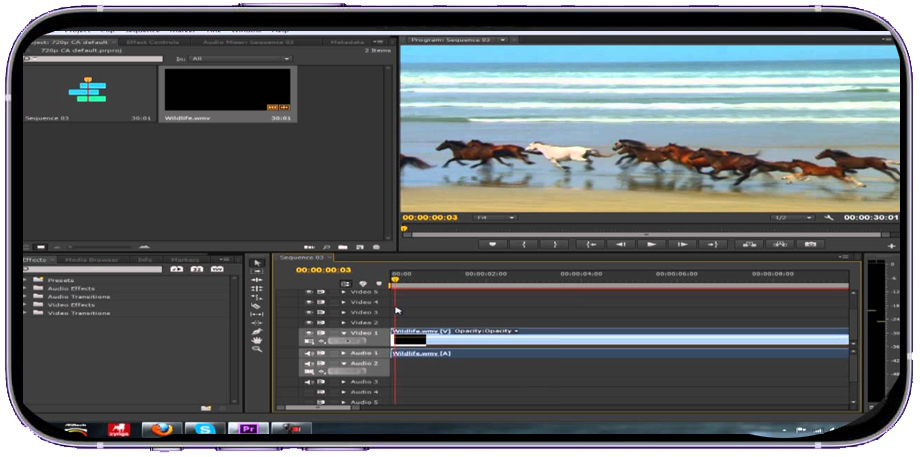920x457 pixels.
Task: Open Program monitor settings wrench
Action: pyautogui.click(x=829, y=218)
